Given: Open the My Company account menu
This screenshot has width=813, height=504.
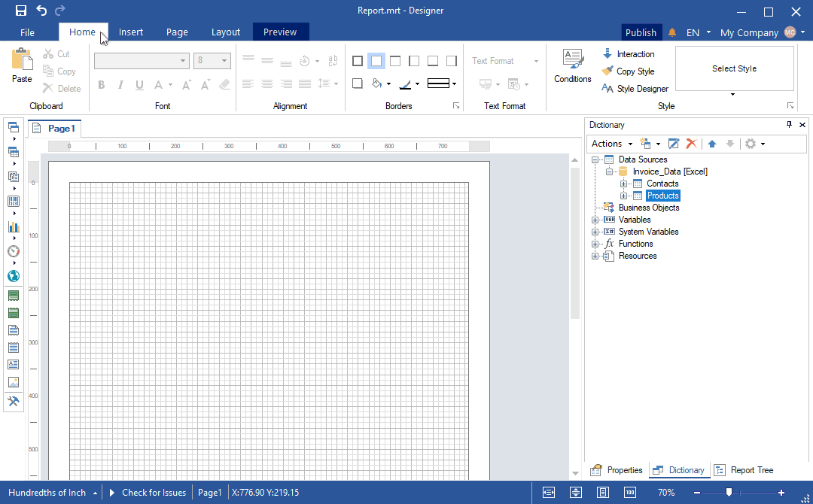Looking at the screenshot, I should pyautogui.click(x=762, y=32).
